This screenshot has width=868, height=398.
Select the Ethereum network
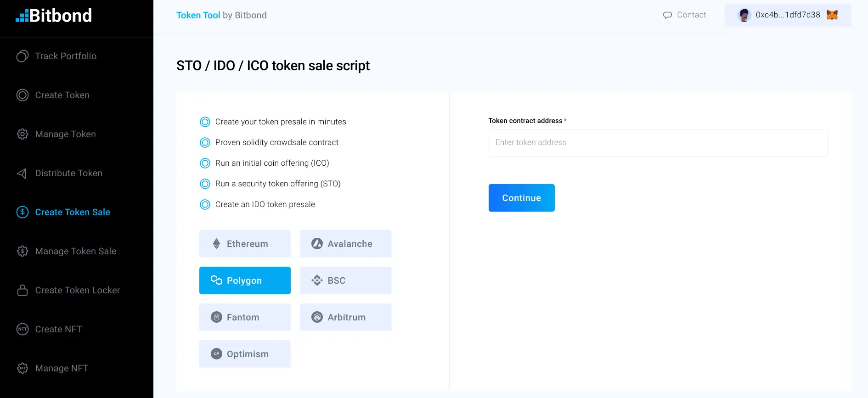[245, 244]
